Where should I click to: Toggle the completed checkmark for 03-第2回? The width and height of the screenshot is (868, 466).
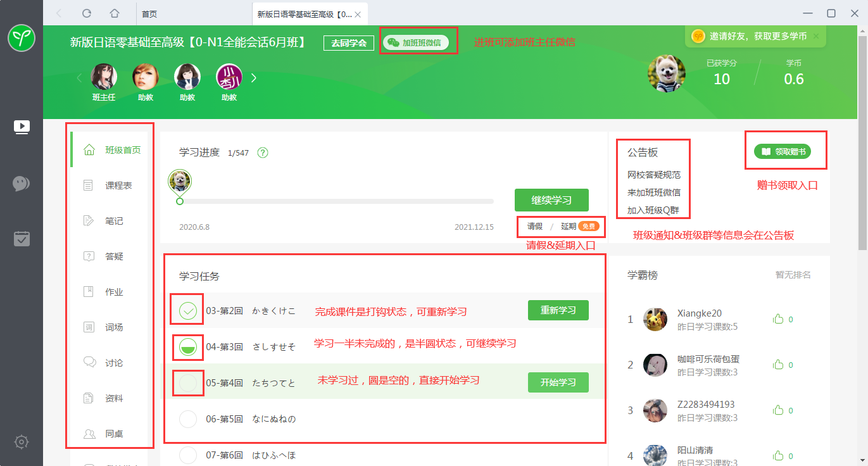(188, 311)
